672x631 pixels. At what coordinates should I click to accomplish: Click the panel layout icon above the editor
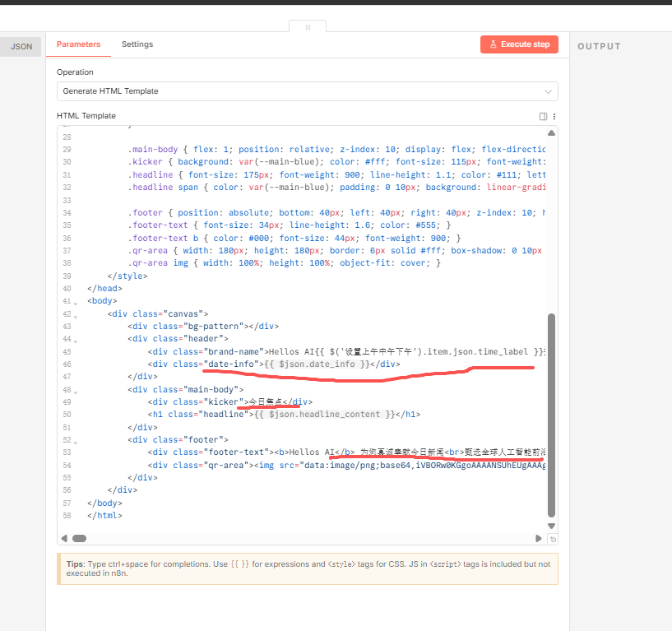pyautogui.click(x=543, y=117)
